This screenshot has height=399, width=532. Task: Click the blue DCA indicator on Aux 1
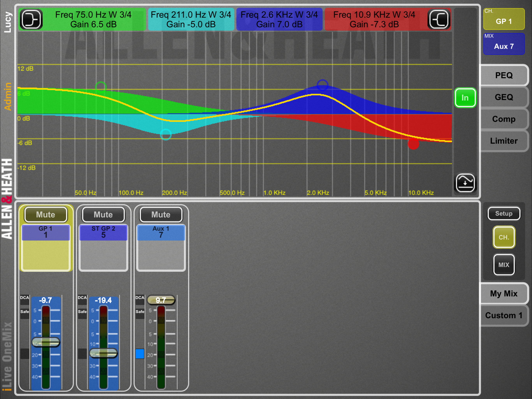point(140,354)
